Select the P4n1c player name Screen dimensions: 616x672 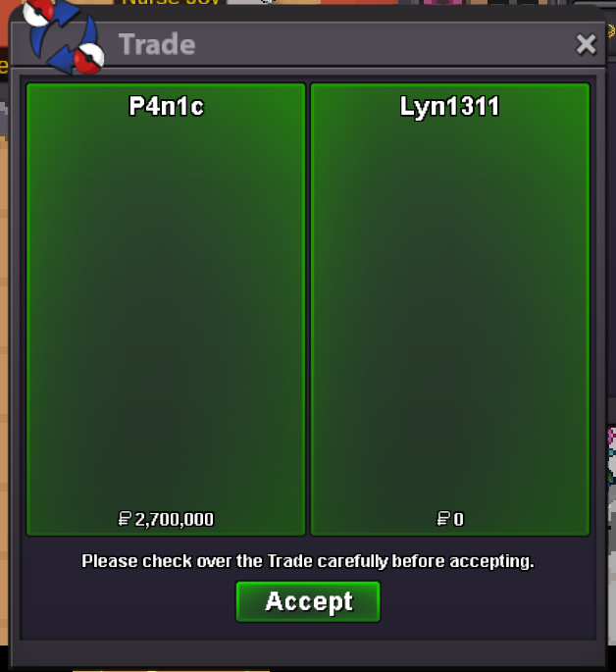pyautogui.click(x=166, y=106)
